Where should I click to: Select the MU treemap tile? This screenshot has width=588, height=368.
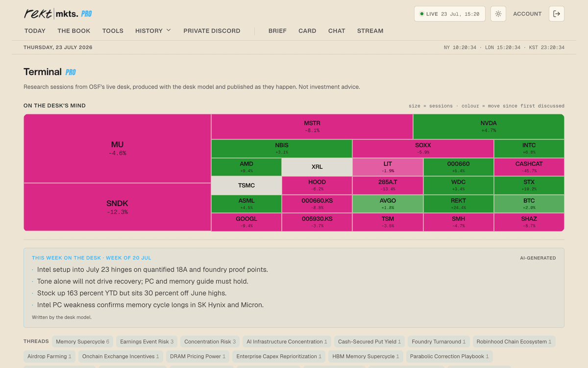117,148
